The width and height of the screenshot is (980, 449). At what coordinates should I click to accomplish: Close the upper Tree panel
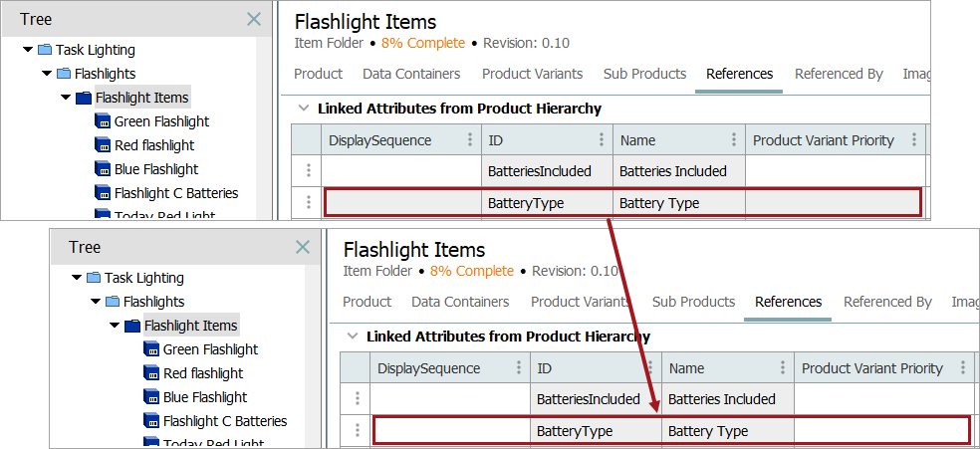[x=254, y=19]
